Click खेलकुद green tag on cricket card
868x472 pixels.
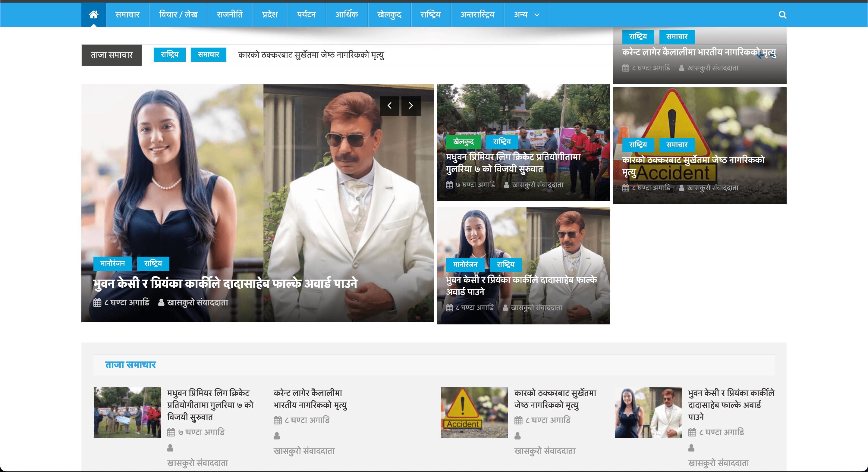tap(463, 142)
